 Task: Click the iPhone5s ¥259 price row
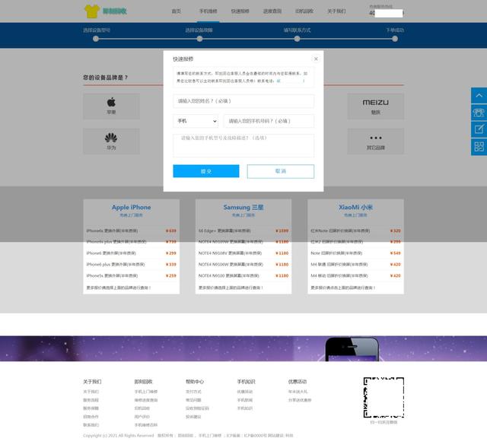pos(132,275)
